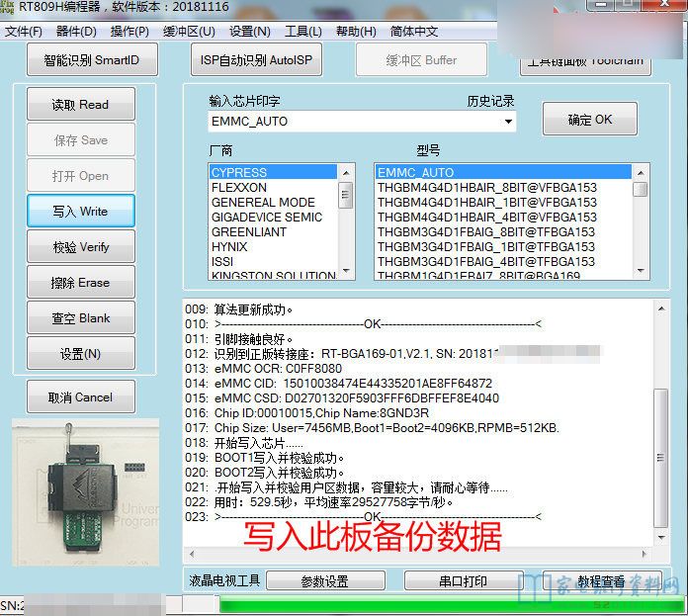Click the 擦除 Erase button

(80, 283)
